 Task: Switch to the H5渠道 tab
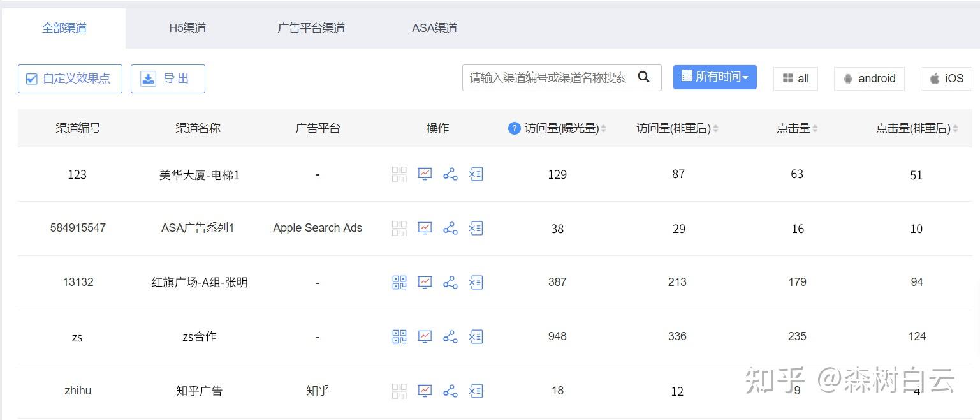tap(187, 27)
